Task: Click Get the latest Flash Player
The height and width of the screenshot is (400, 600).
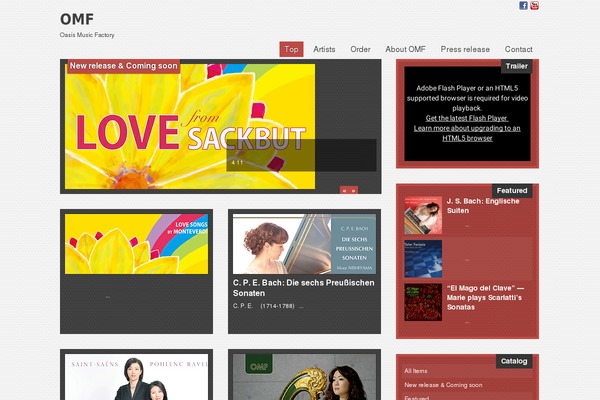Action: click(467, 118)
